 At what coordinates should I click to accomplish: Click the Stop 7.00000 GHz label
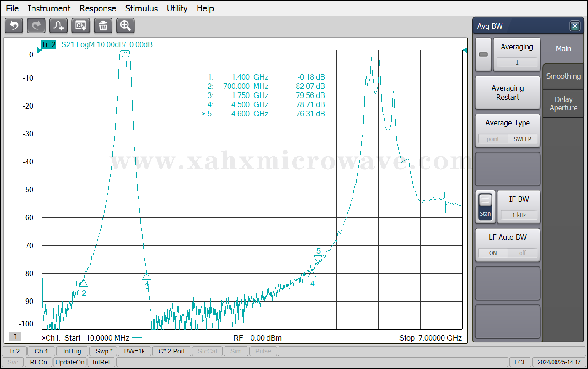point(430,338)
